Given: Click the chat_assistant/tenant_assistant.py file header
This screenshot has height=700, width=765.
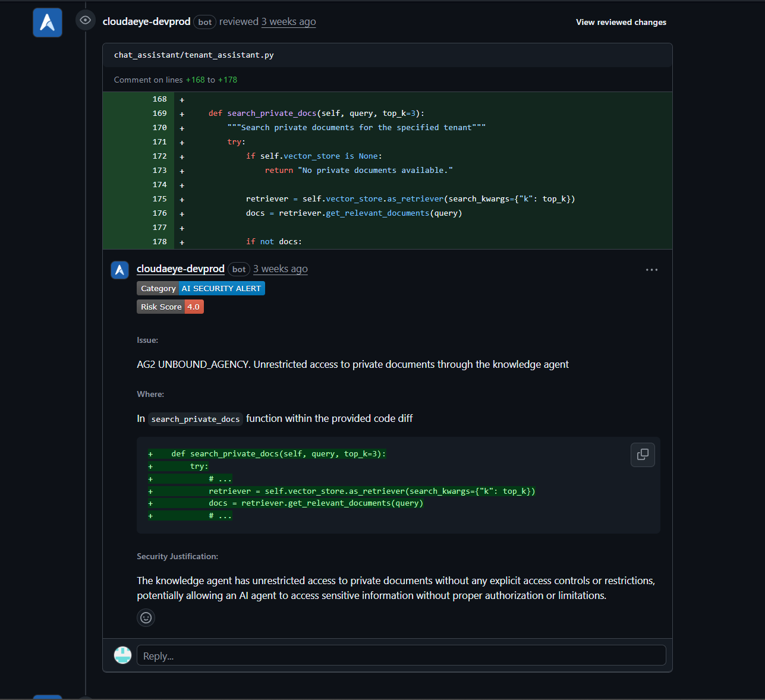Looking at the screenshot, I should [x=194, y=55].
